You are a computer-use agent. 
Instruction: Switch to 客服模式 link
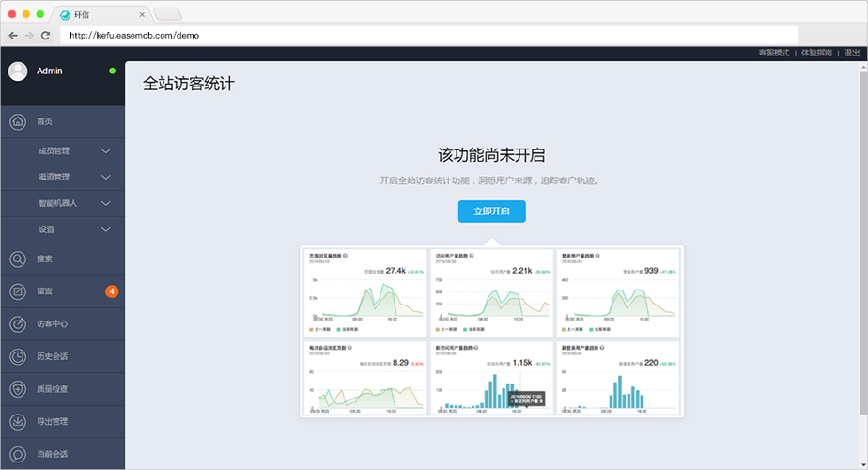(x=774, y=53)
